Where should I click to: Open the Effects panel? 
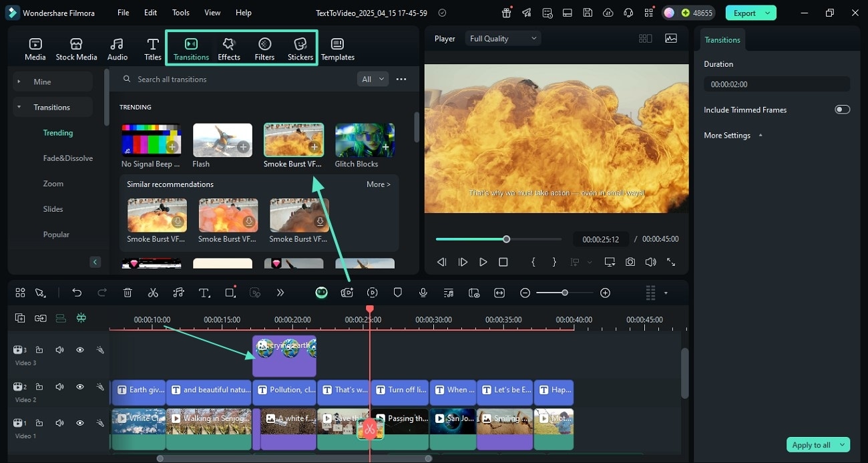[x=229, y=49]
